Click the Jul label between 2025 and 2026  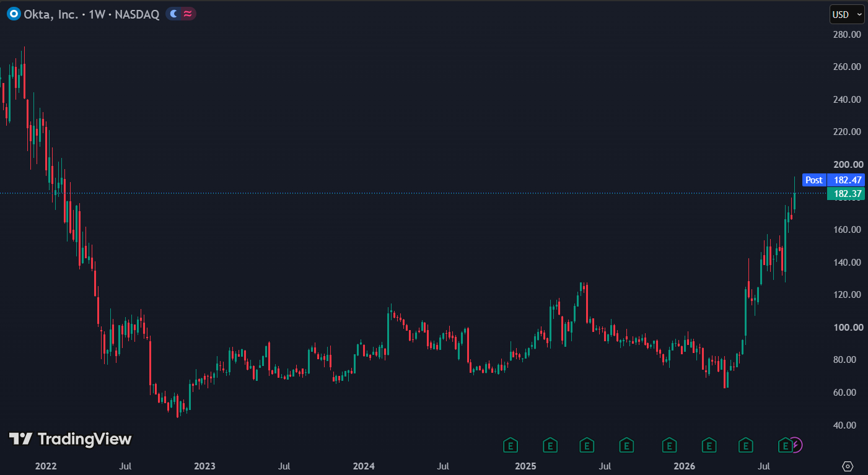[x=605, y=466]
